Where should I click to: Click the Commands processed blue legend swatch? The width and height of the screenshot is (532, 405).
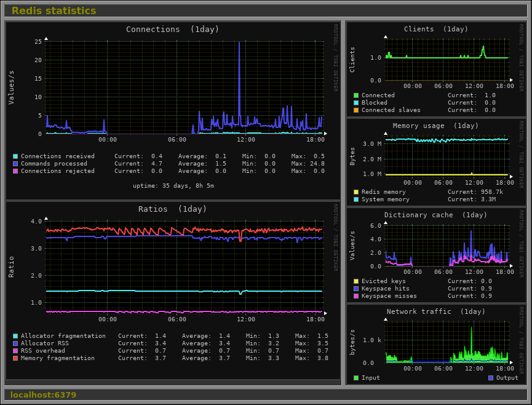point(15,164)
